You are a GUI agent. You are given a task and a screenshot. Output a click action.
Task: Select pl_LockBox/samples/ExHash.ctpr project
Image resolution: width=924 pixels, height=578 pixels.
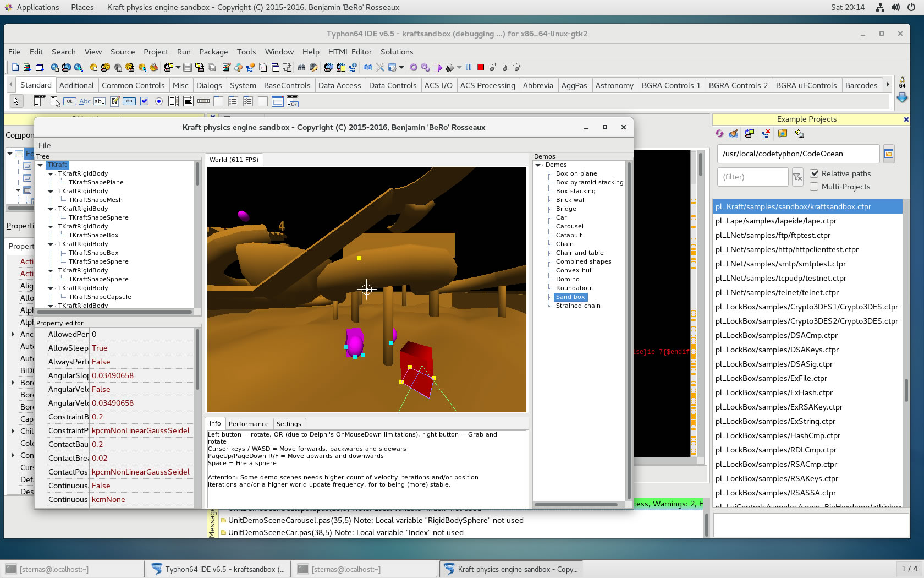(x=807, y=392)
